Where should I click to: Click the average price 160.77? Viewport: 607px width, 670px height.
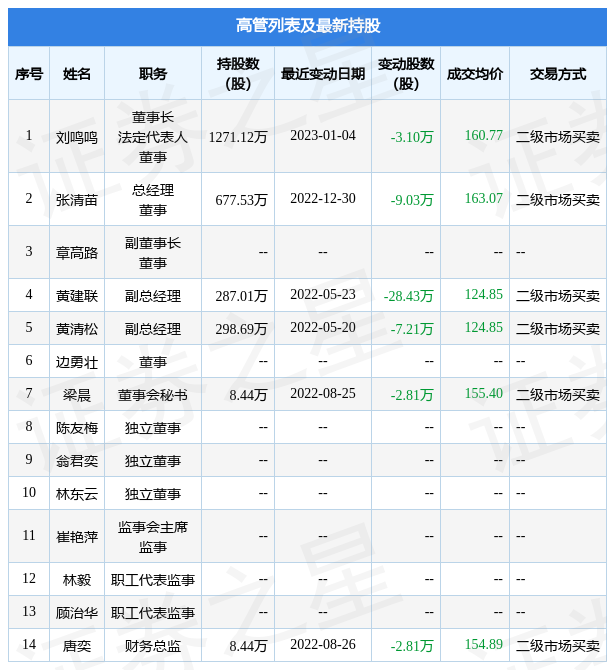coord(484,135)
